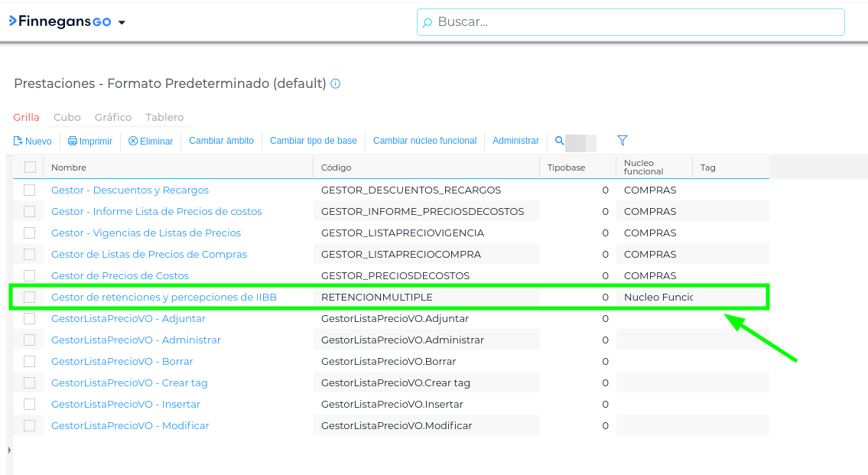Viewport: 868px width, 475px height.
Task: Click the magnifier search icon in toolbar
Action: [560, 141]
